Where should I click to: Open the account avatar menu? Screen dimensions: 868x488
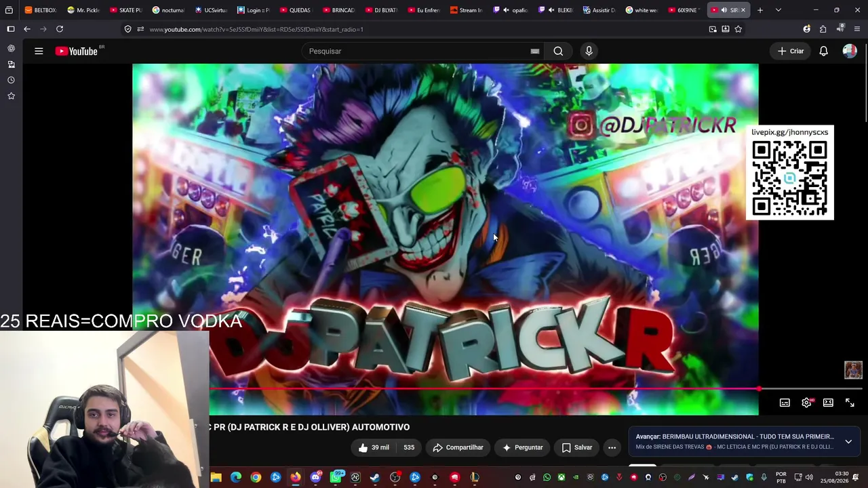[850, 51]
